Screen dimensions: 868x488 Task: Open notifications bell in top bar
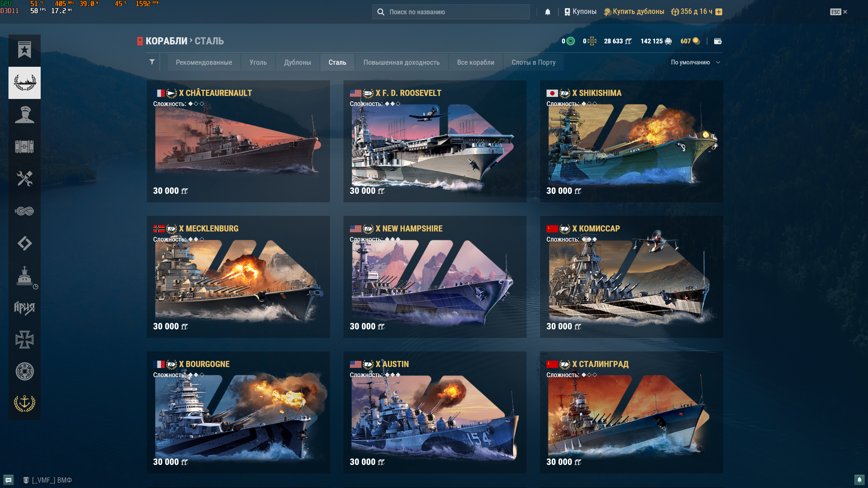(548, 12)
